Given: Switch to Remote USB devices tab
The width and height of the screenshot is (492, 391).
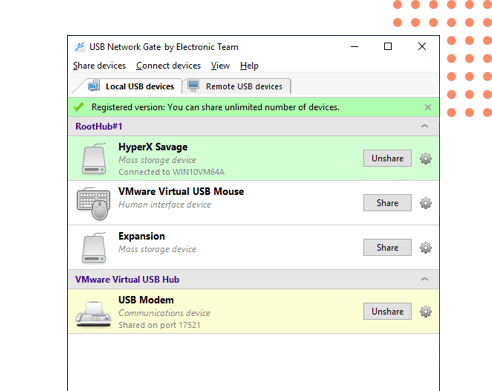Looking at the screenshot, I should (237, 86).
